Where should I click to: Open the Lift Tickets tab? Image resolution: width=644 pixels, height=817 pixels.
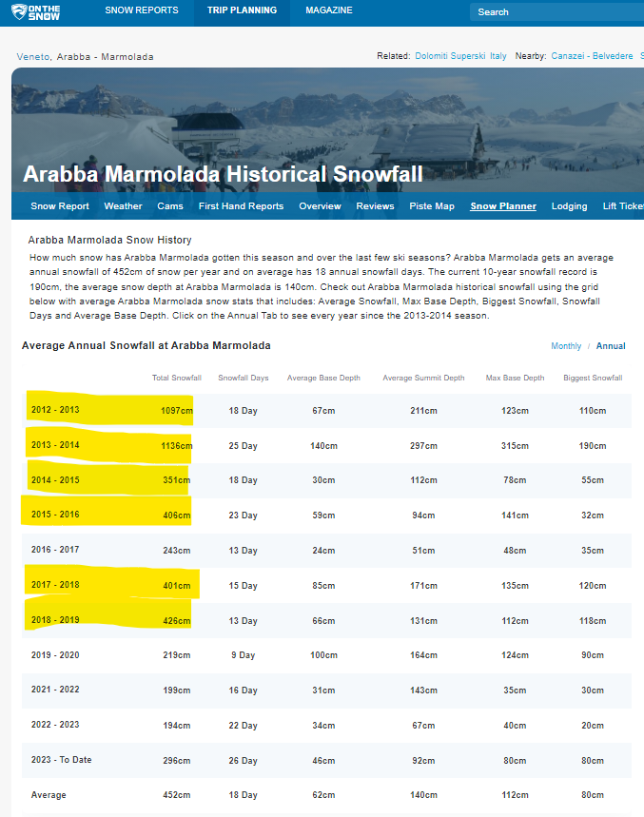[623, 205]
